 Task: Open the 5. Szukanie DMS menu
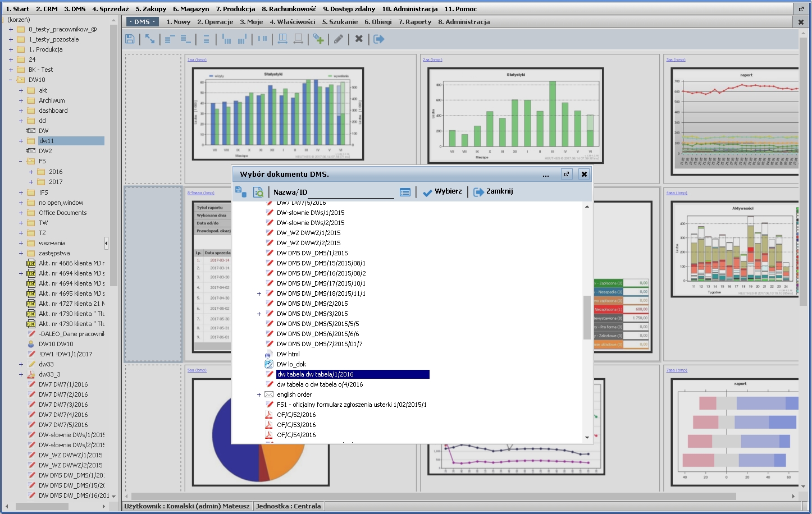(340, 22)
